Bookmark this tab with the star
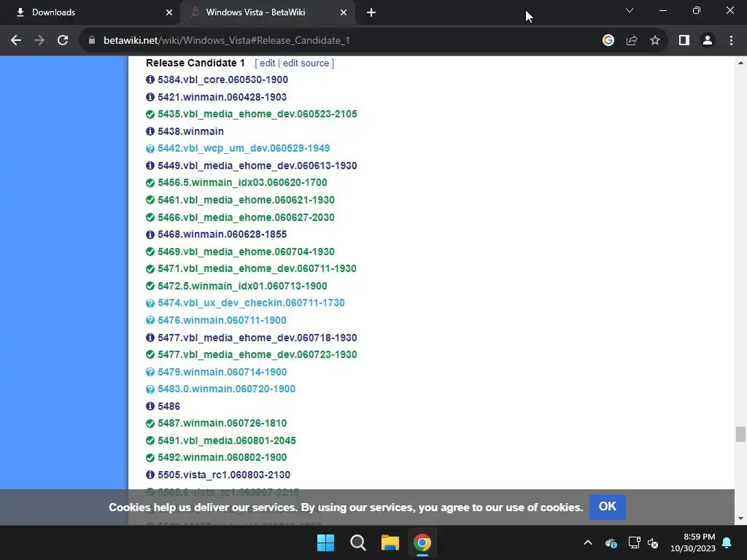Image resolution: width=747 pixels, height=560 pixels. coord(655,41)
